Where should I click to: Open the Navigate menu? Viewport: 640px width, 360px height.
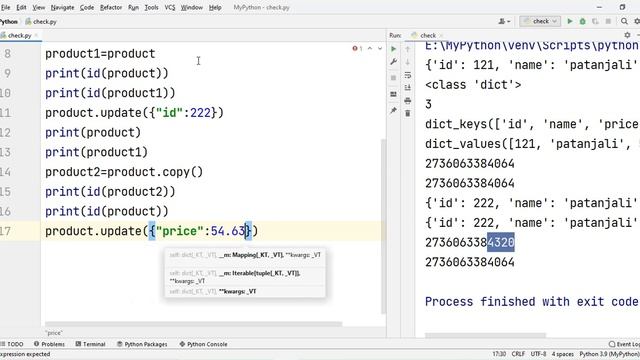click(62, 7)
